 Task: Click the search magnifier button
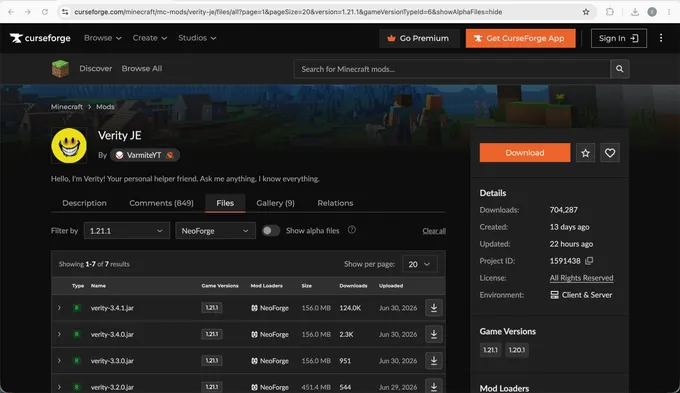coord(620,69)
